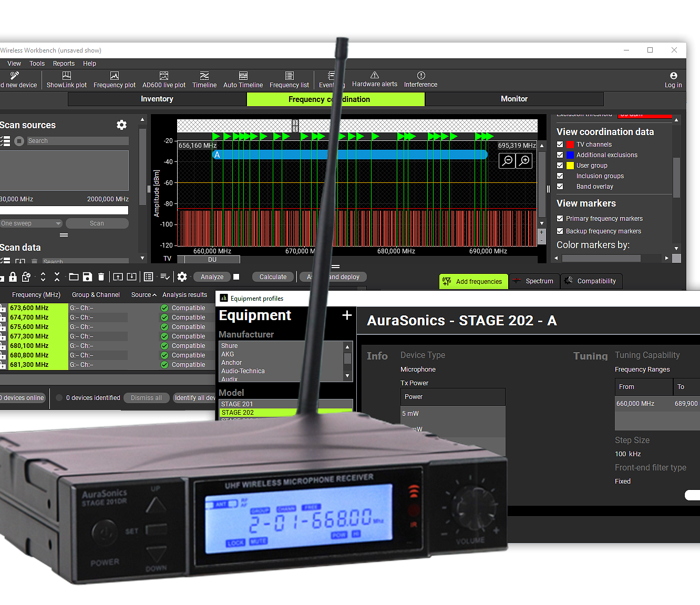Screen dimensions: 700x605
Task: Open coordination settings gear next to Analyze
Action: click(x=182, y=276)
